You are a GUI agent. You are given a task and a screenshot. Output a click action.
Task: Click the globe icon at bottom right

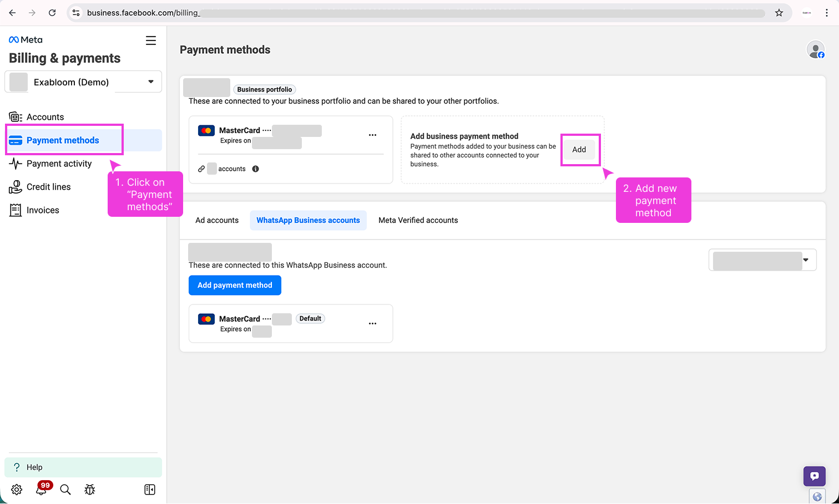(817, 496)
